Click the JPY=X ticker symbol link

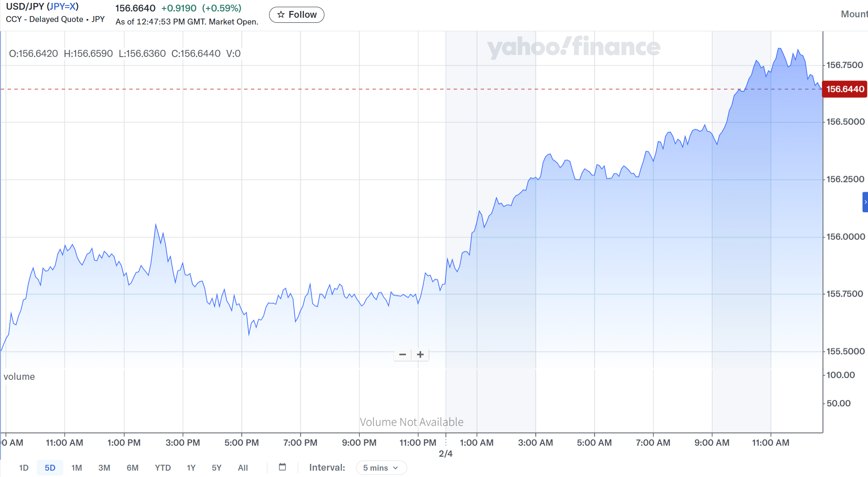(63, 7)
